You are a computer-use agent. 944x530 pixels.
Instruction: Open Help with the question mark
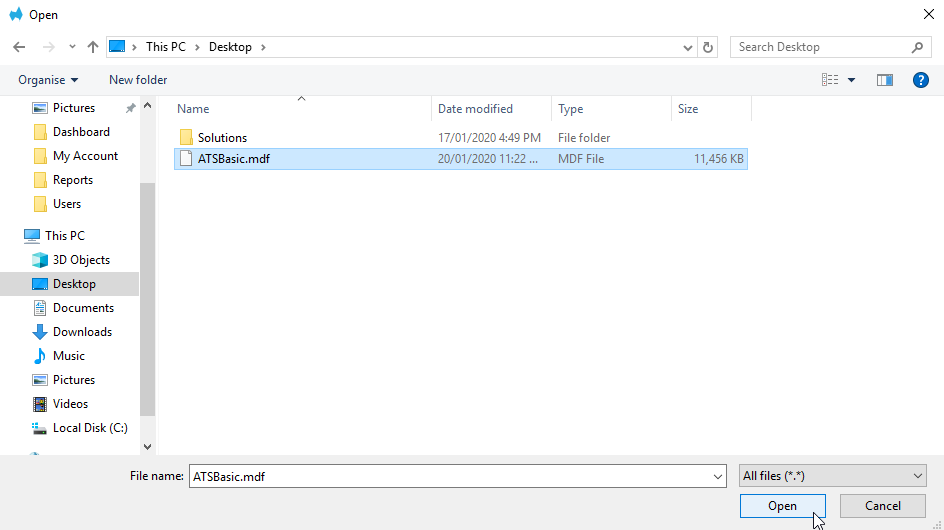[921, 80]
